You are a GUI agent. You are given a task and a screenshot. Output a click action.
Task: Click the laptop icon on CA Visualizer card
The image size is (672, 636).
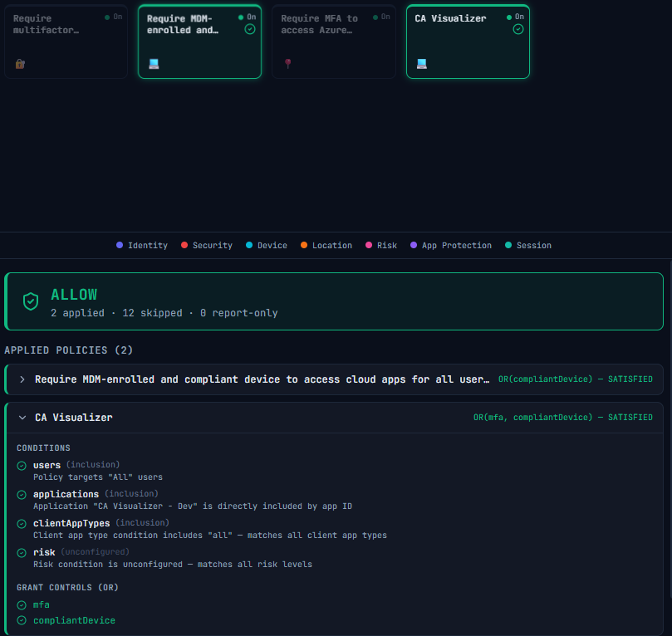tap(422, 64)
